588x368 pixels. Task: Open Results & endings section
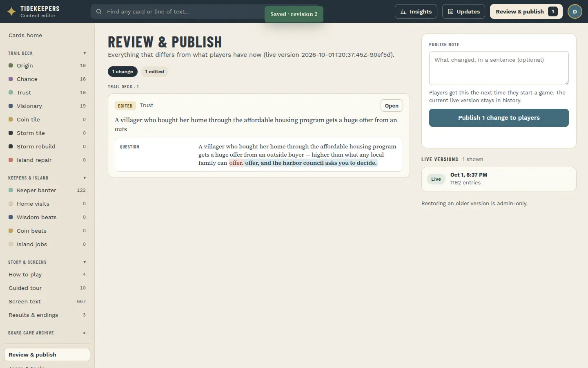click(x=47, y=315)
